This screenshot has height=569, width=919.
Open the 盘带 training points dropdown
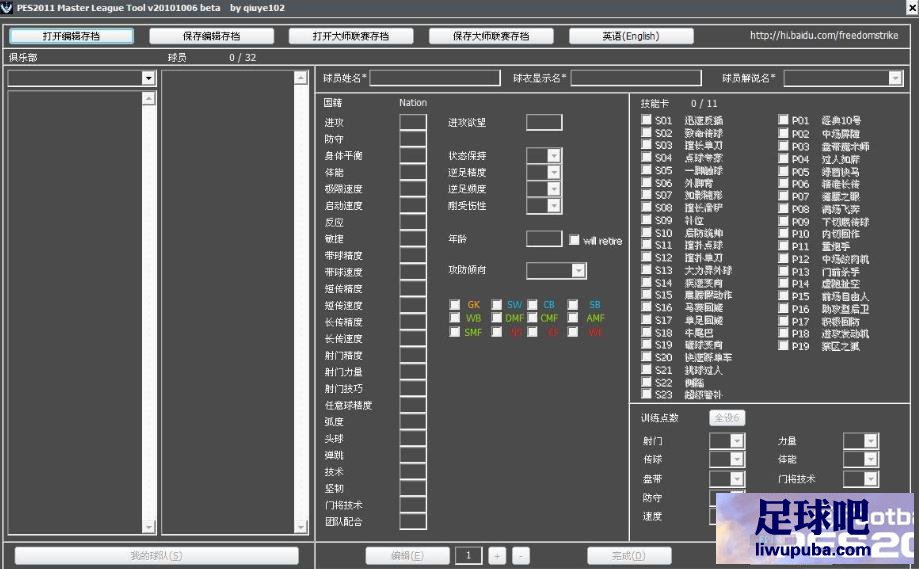click(x=737, y=479)
